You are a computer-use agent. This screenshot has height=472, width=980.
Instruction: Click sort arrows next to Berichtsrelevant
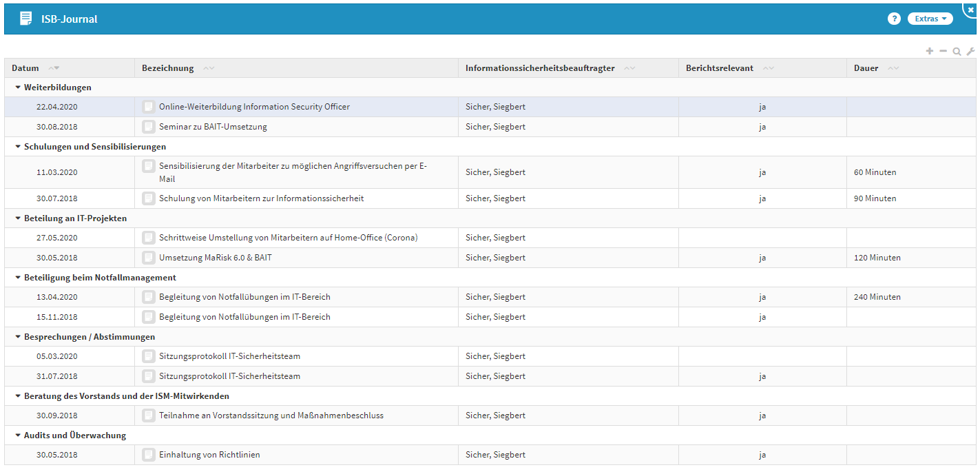(x=769, y=68)
